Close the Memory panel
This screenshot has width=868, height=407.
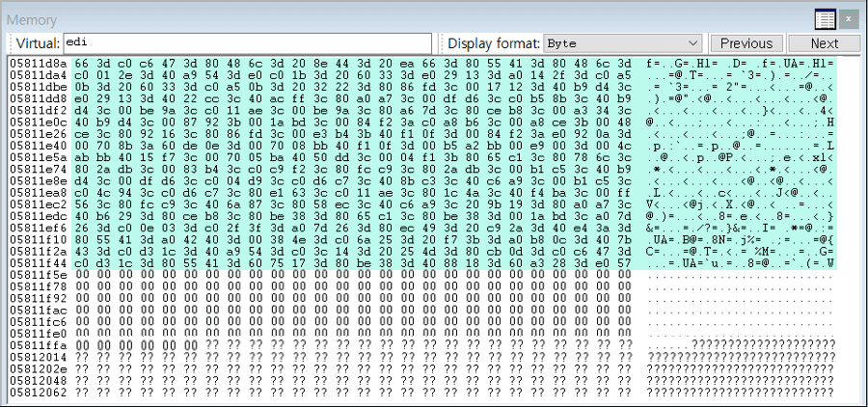click(x=849, y=20)
